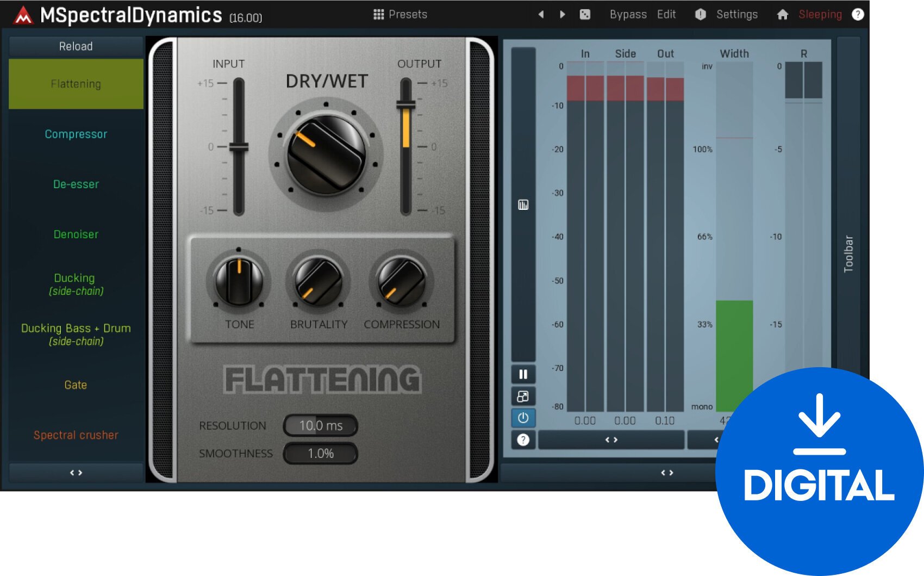This screenshot has width=924, height=576.
Task: Click the previous preset left arrow
Action: (x=541, y=15)
